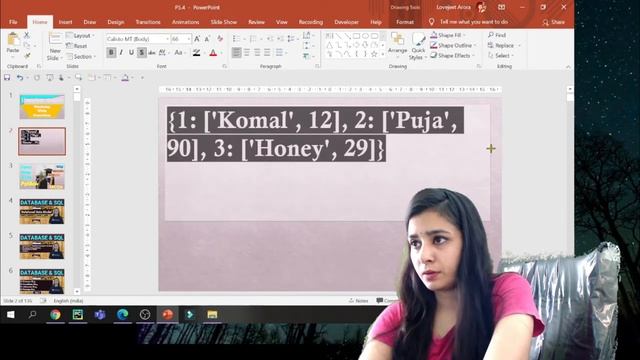
Task: Click Decrease Font Size icon
Action: (x=207, y=39)
